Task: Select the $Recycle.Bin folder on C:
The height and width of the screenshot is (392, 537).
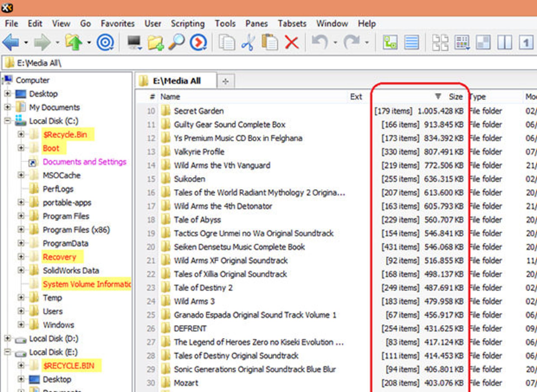Action: [65, 134]
